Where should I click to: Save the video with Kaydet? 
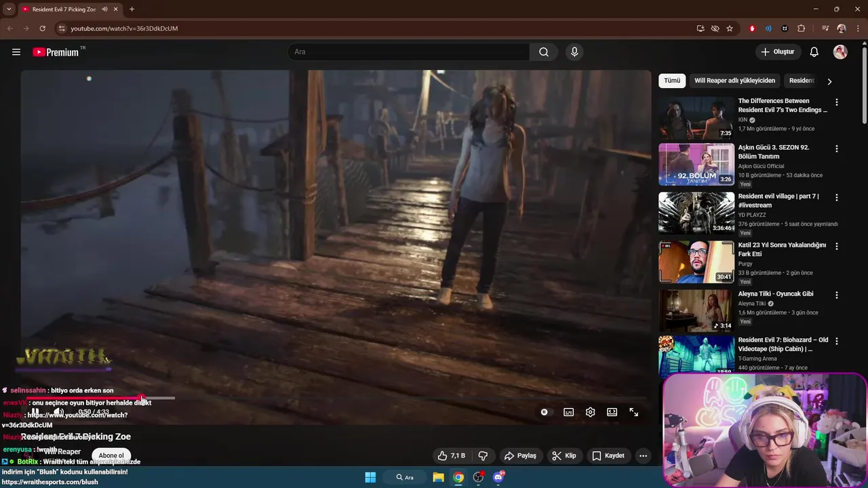coord(608,455)
